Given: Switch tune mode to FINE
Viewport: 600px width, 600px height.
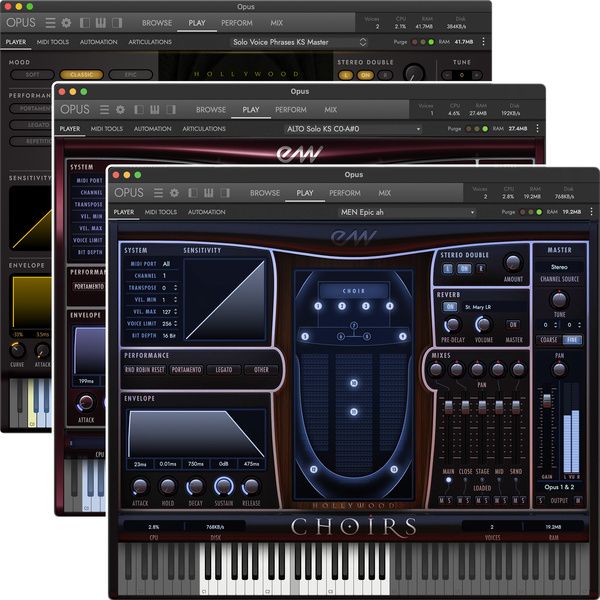Looking at the screenshot, I should (572, 340).
